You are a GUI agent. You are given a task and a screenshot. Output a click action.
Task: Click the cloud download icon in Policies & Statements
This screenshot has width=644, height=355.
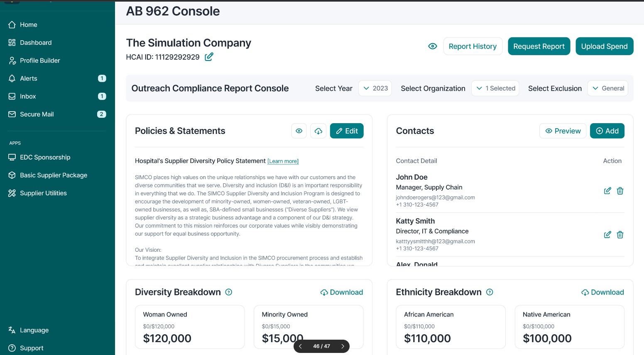click(x=318, y=131)
